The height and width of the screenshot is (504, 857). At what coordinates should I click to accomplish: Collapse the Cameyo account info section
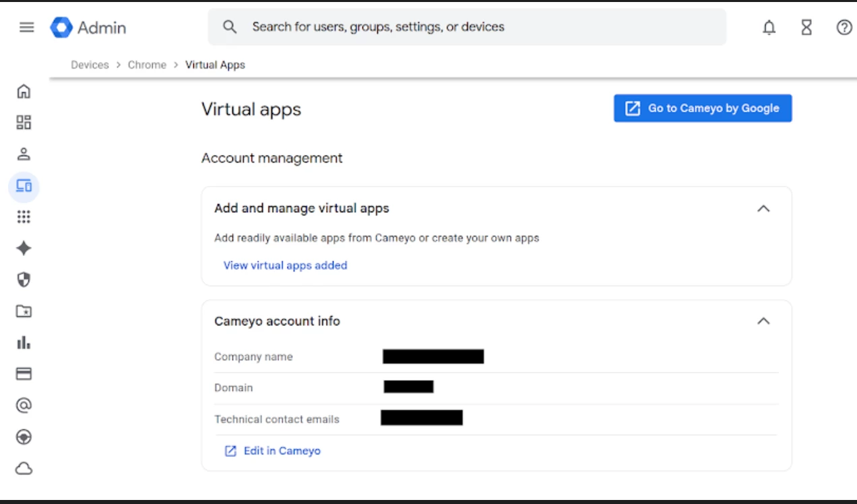click(763, 321)
